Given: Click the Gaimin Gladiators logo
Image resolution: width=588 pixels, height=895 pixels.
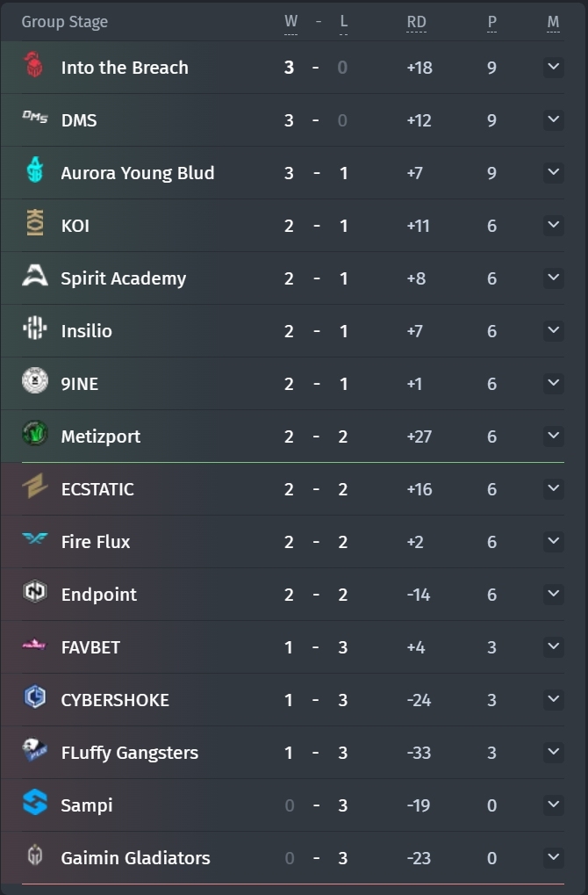Looking at the screenshot, I should point(35,855).
